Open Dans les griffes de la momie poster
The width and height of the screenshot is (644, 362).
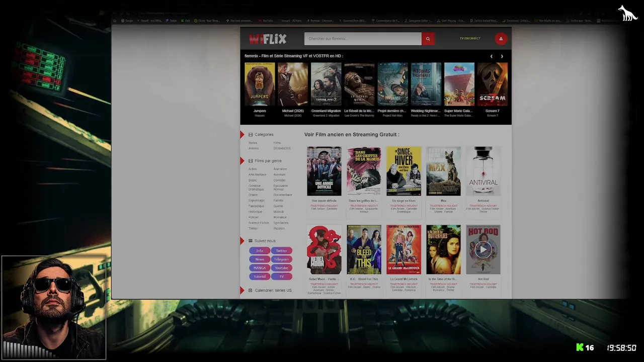click(x=364, y=171)
